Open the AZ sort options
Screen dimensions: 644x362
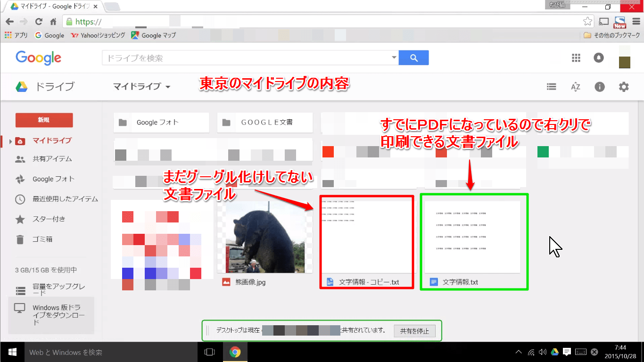575,87
